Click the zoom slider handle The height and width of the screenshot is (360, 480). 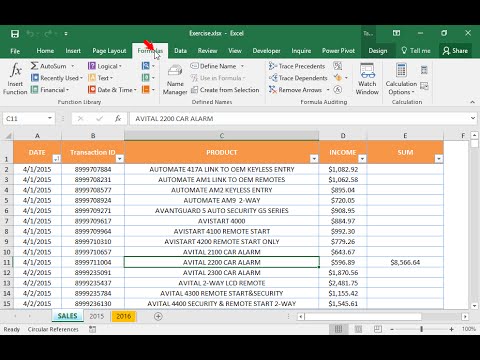tap(422, 329)
